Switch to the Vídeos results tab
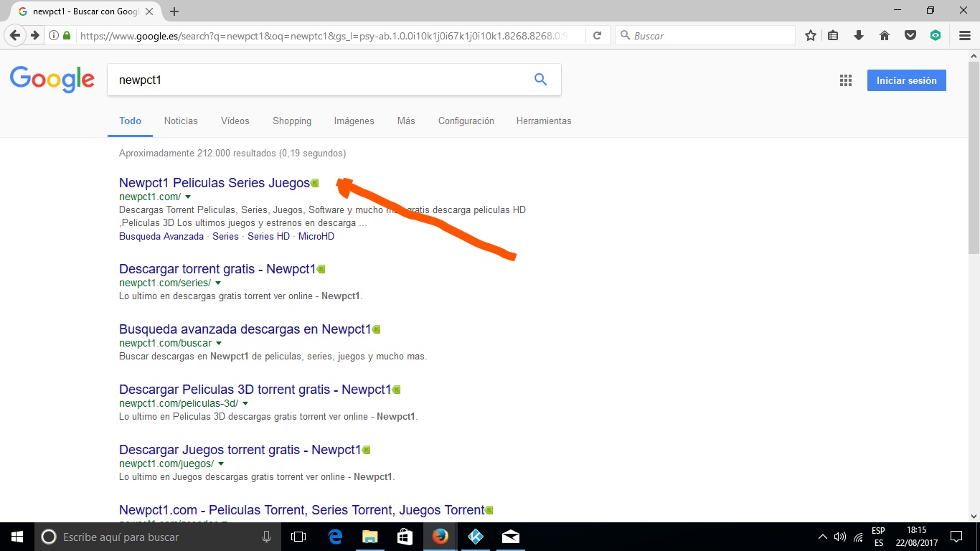Screen dimensions: 980x551 point(235,121)
